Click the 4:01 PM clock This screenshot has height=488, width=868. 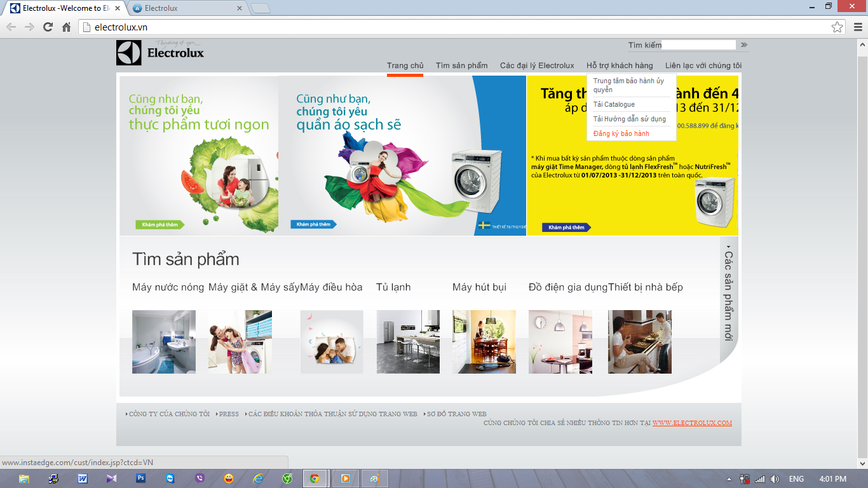tap(832, 479)
